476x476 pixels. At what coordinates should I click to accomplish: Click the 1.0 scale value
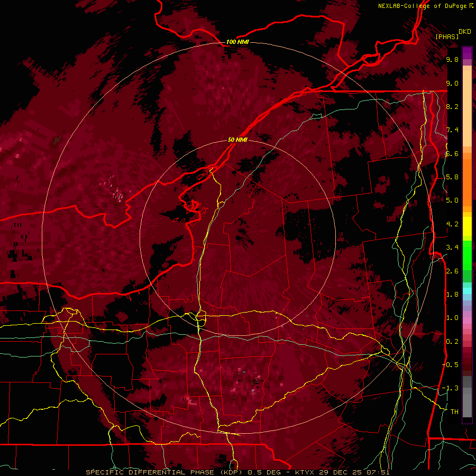(452, 318)
